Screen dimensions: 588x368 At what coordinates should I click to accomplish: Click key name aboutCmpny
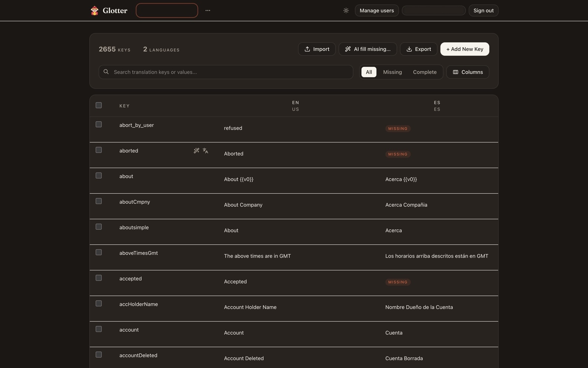(135, 202)
